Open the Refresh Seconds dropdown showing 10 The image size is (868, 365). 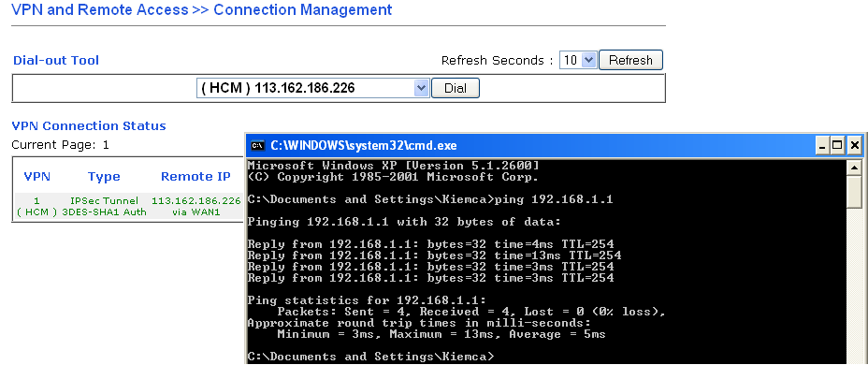[578, 60]
